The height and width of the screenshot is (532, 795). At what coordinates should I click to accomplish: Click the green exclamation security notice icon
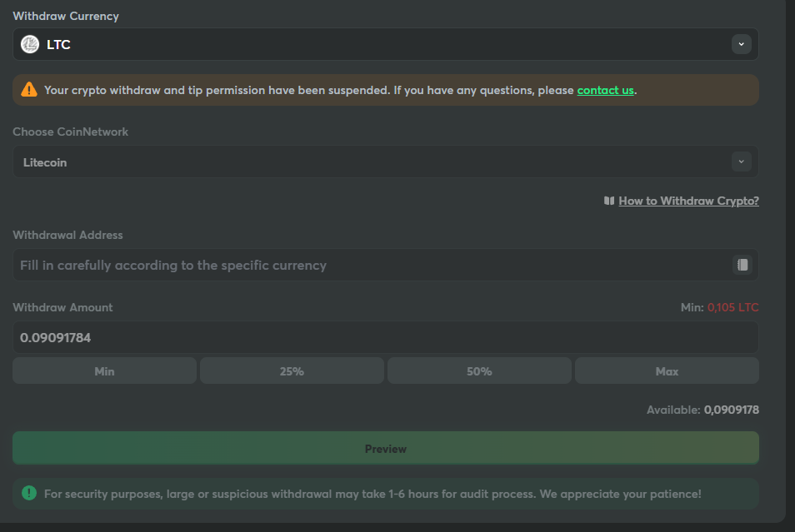point(29,493)
